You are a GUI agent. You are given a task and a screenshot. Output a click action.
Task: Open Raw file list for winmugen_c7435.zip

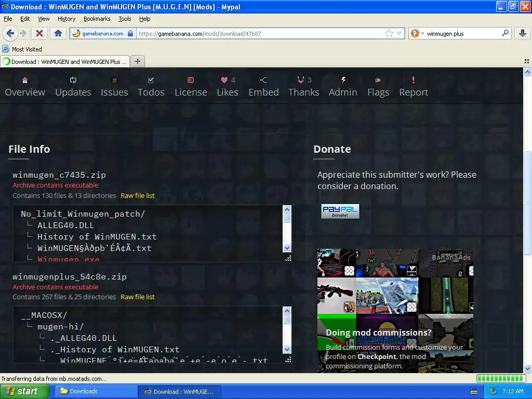click(137, 195)
